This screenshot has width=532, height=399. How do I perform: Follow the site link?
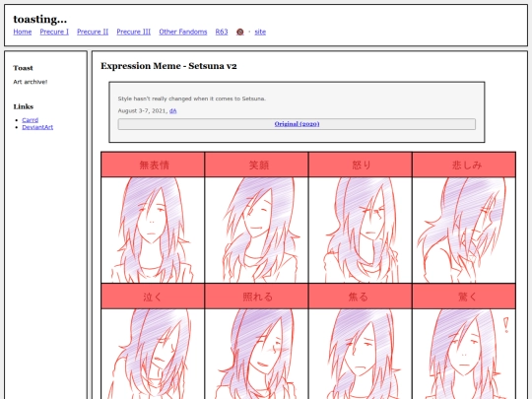click(260, 32)
